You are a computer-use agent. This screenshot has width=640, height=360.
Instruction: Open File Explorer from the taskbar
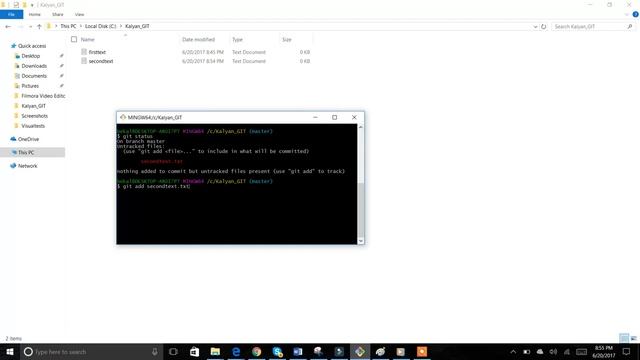pyautogui.click(x=215, y=351)
